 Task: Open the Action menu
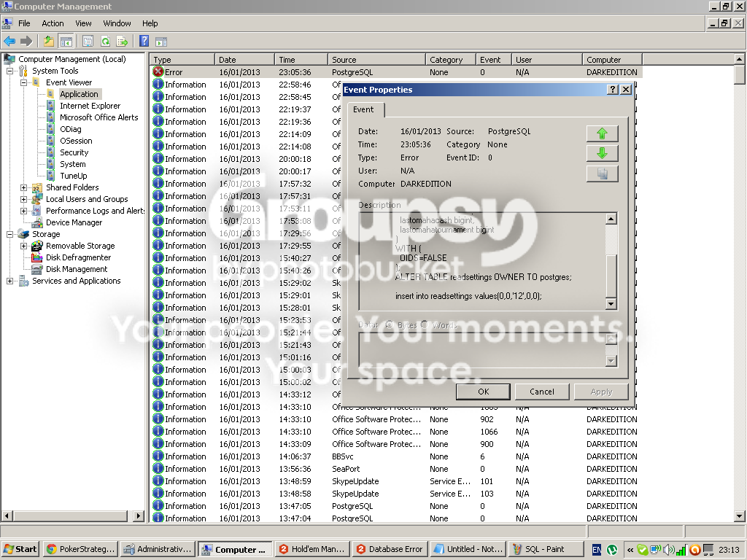tap(53, 23)
